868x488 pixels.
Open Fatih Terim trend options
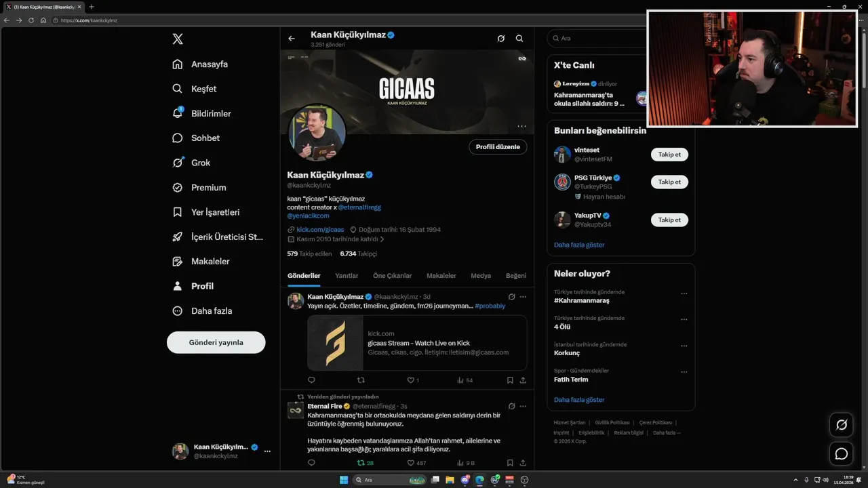[684, 372]
